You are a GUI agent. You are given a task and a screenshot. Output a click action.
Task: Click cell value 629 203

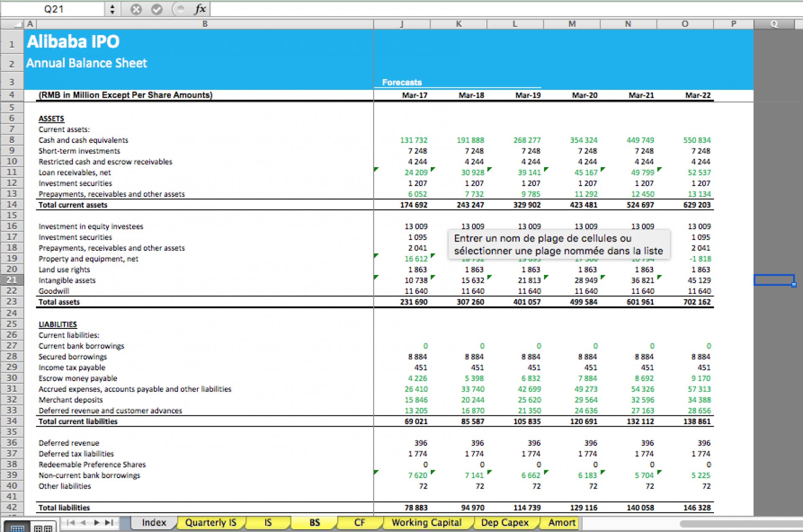(x=697, y=205)
